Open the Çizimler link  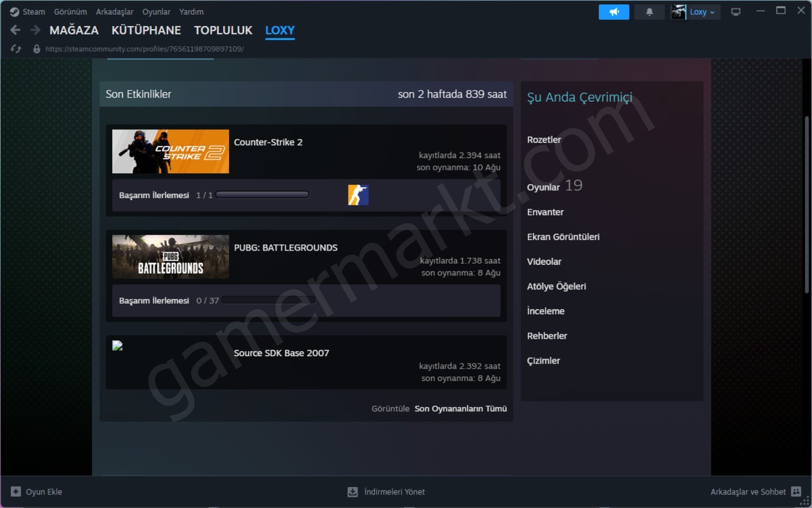544,361
